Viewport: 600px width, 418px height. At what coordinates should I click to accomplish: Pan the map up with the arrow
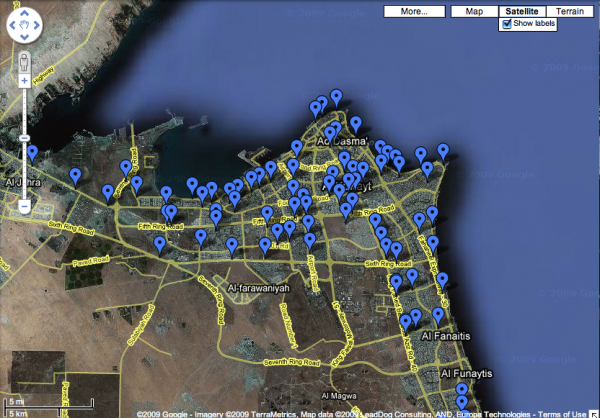tap(24, 13)
